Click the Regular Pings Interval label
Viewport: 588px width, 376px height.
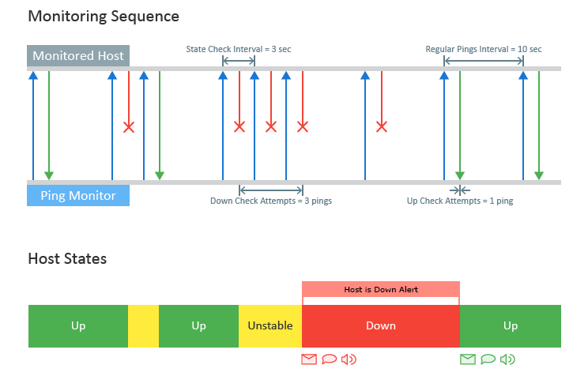[x=484, y=50]
